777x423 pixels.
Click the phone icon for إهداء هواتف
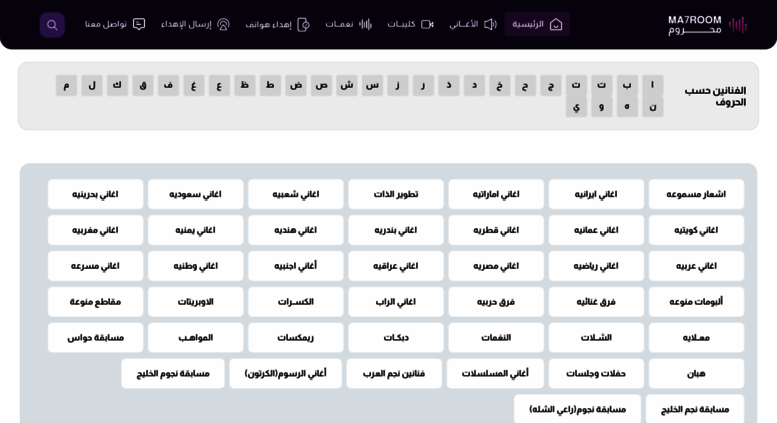click(x=304, y=25)
